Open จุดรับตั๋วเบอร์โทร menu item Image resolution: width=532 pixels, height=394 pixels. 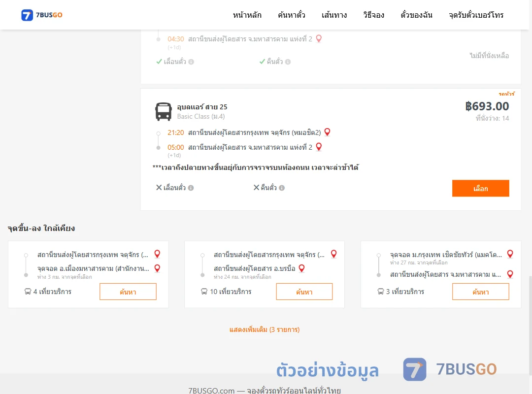[x=476, y=15]
